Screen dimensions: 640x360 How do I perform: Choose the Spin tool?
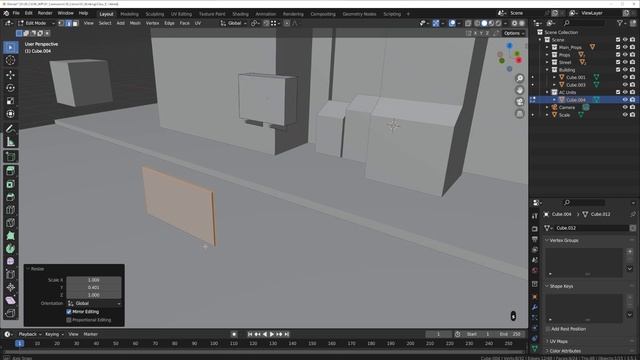(11, 249)
